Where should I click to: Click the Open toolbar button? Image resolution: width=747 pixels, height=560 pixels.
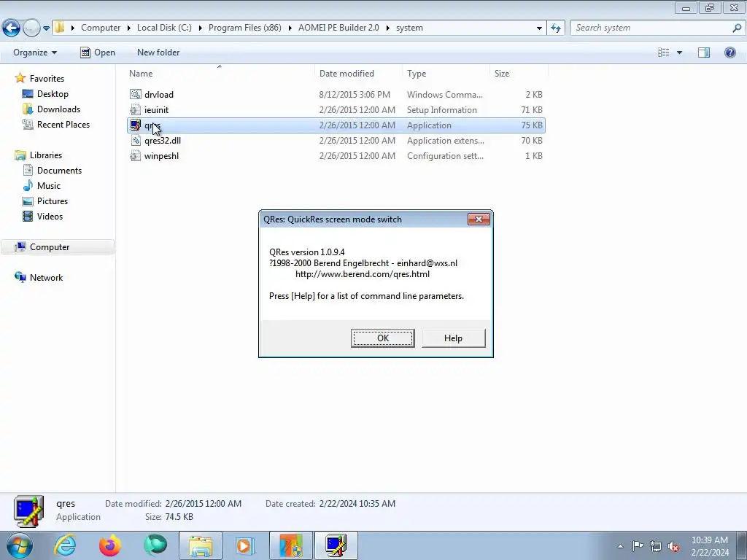[98, 52]
